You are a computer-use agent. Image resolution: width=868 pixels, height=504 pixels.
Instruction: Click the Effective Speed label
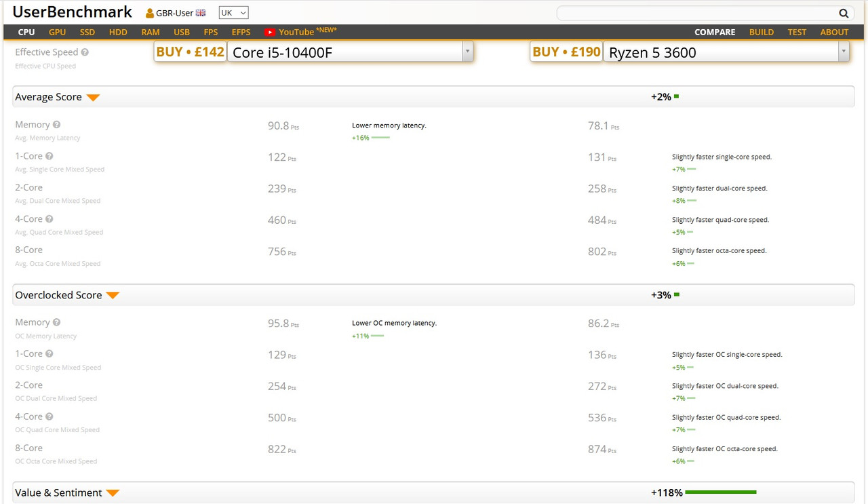click(47, 52)
